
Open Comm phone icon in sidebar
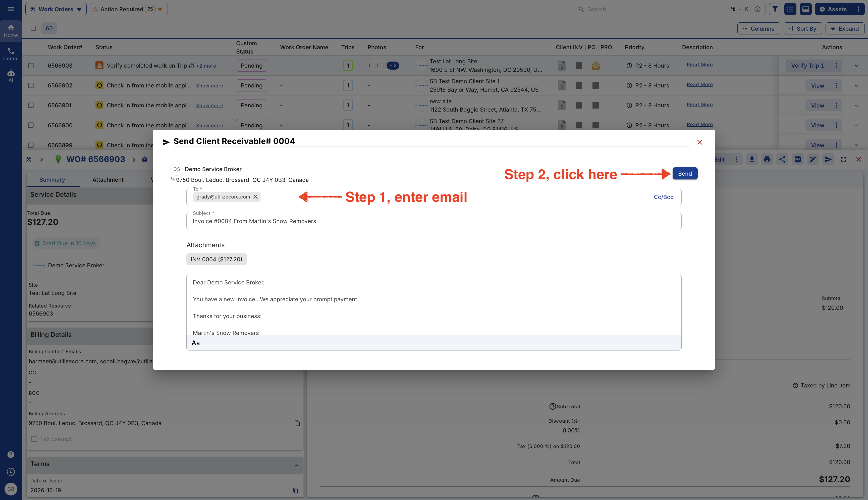(x=11, y=54)
